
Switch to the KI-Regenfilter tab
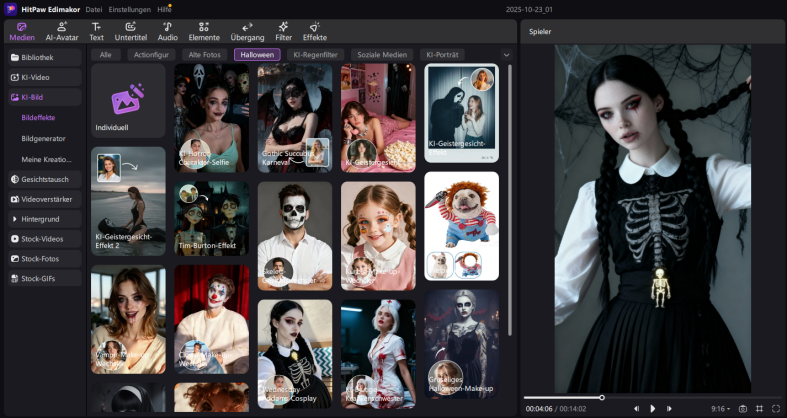(x=315, y=55)
